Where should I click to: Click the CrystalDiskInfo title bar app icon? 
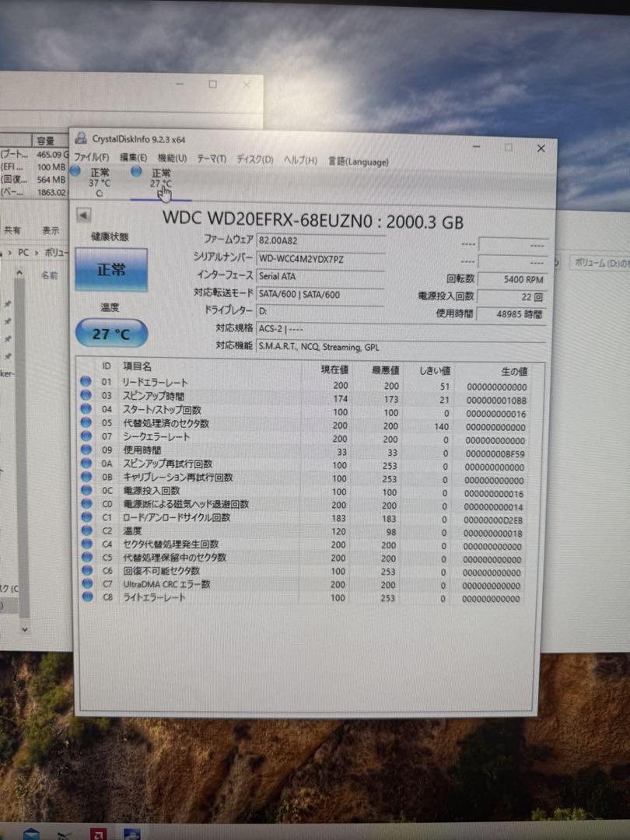tap(81, 138)
